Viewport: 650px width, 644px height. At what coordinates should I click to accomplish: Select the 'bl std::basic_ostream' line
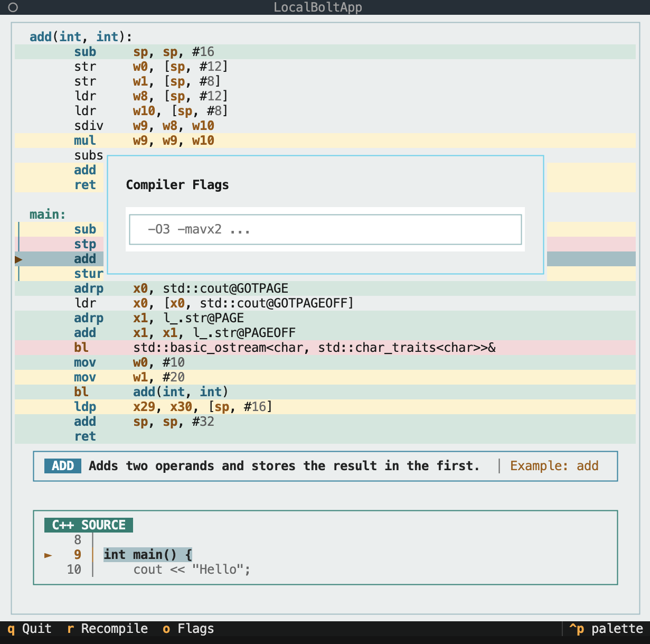pos(325,348)
